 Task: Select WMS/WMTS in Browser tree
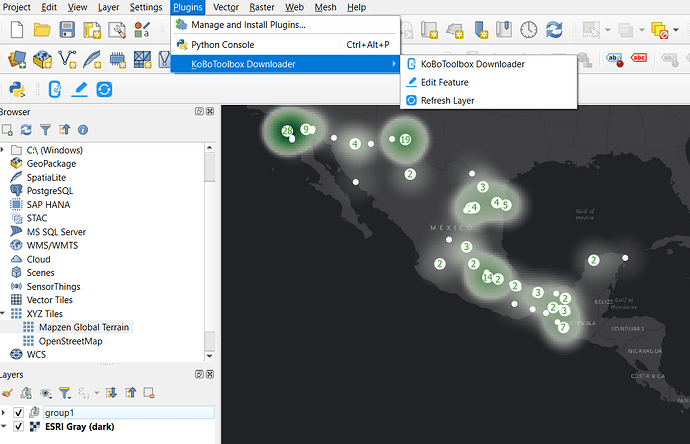52,245
